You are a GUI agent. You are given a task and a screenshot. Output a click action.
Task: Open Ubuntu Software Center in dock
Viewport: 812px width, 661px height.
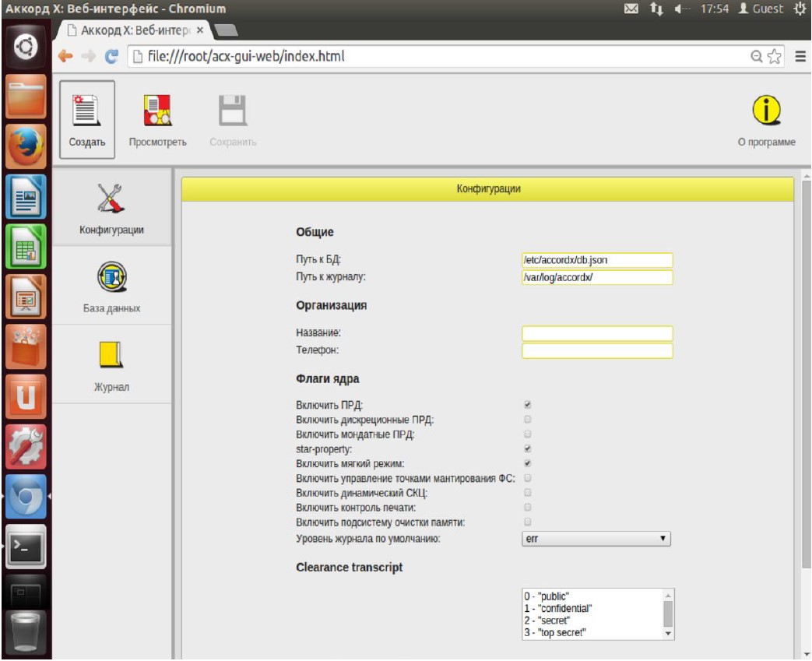point(26,346)
